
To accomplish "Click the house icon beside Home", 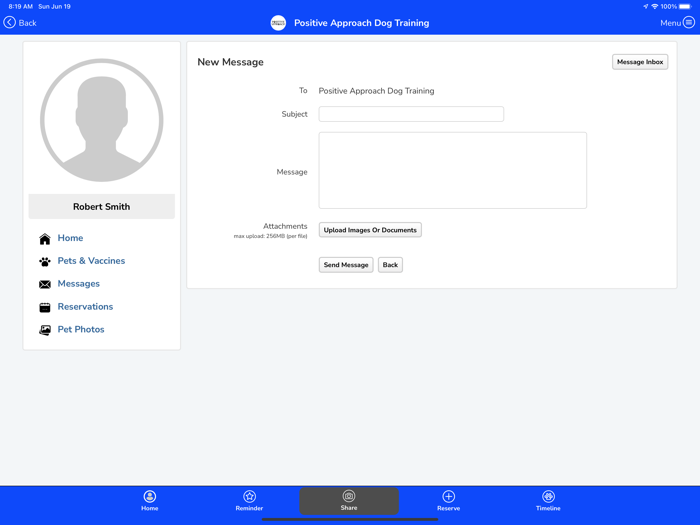I will tap(45, 239).
